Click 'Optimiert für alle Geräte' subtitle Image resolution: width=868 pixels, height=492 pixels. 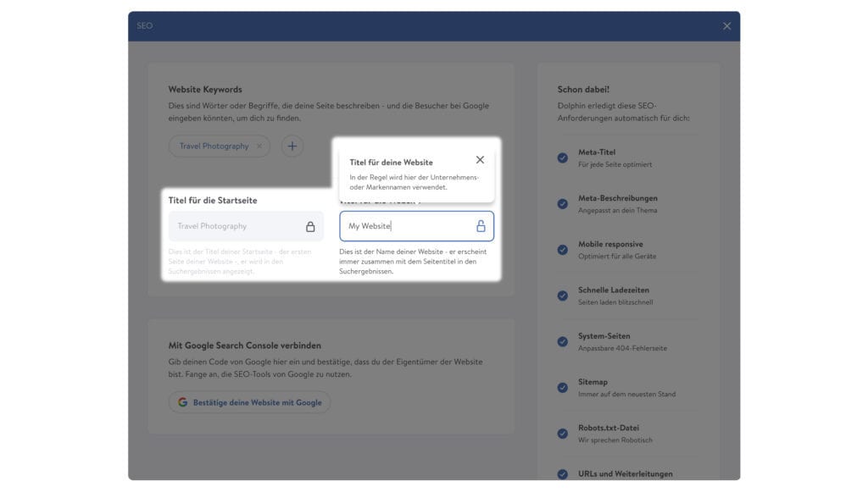[617, 256]
